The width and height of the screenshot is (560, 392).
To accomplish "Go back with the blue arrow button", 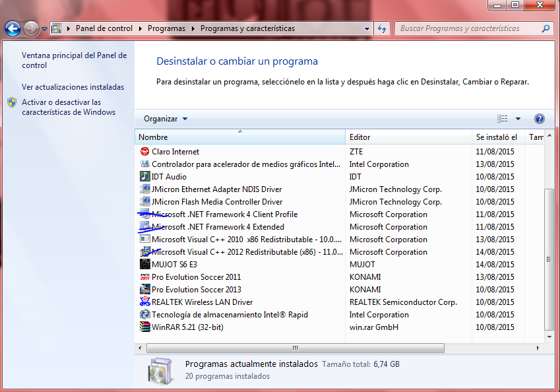I will (x=13, y=29).
